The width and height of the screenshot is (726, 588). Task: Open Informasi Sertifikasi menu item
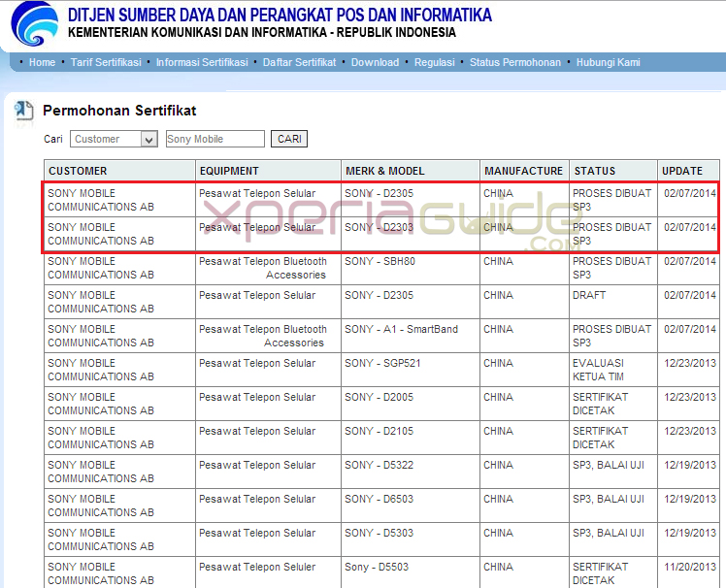pyautogui.click(x=202, y=62)
